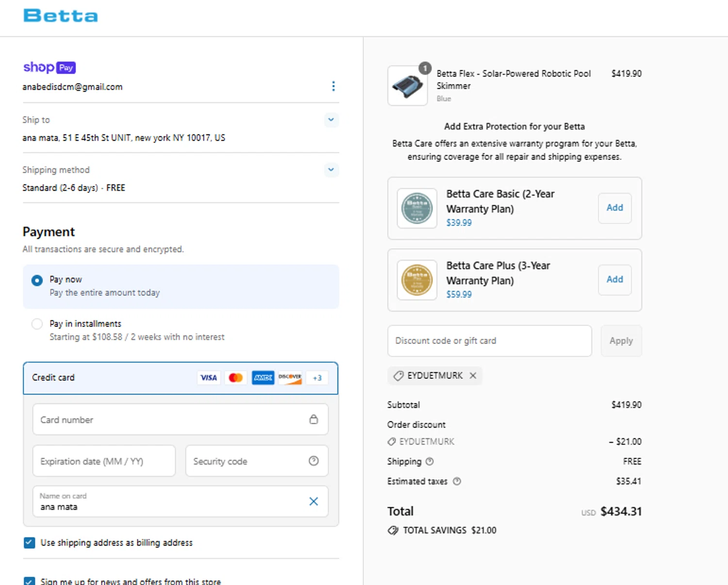Click the $39.99 price of Care Basic
This screenshot has width=728, height=585.
point(459,223)
